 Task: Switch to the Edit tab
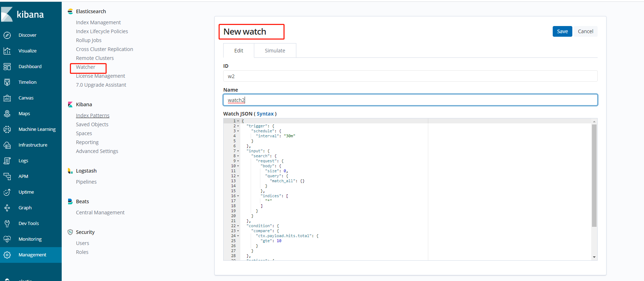click(x=239, y=51)
